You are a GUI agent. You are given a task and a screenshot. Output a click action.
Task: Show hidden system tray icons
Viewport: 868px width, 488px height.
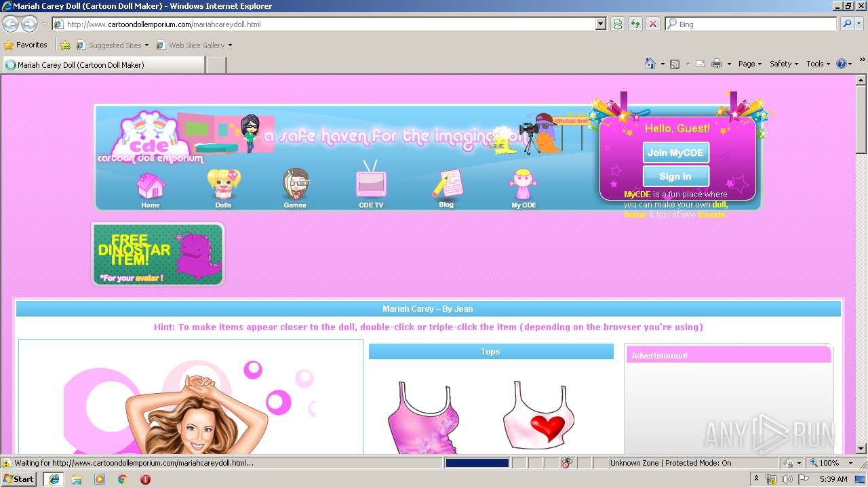pyautogui.click(x=757, y=479)
